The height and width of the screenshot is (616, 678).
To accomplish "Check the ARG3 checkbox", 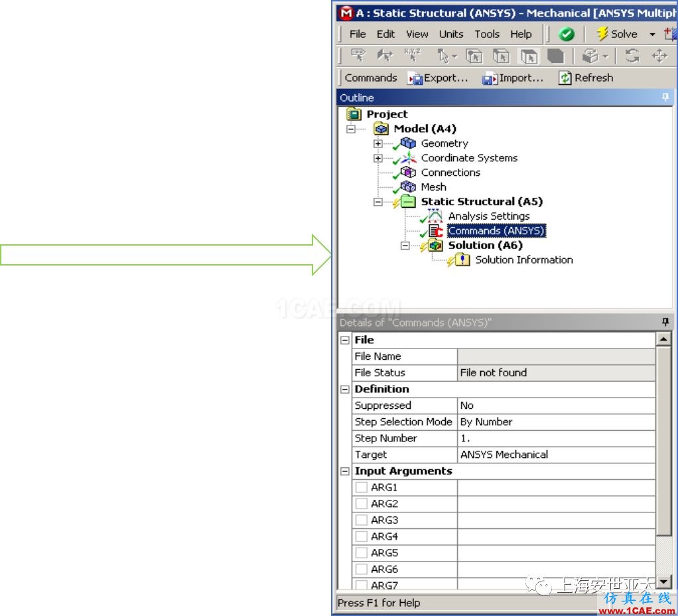I will pos(361,520).
